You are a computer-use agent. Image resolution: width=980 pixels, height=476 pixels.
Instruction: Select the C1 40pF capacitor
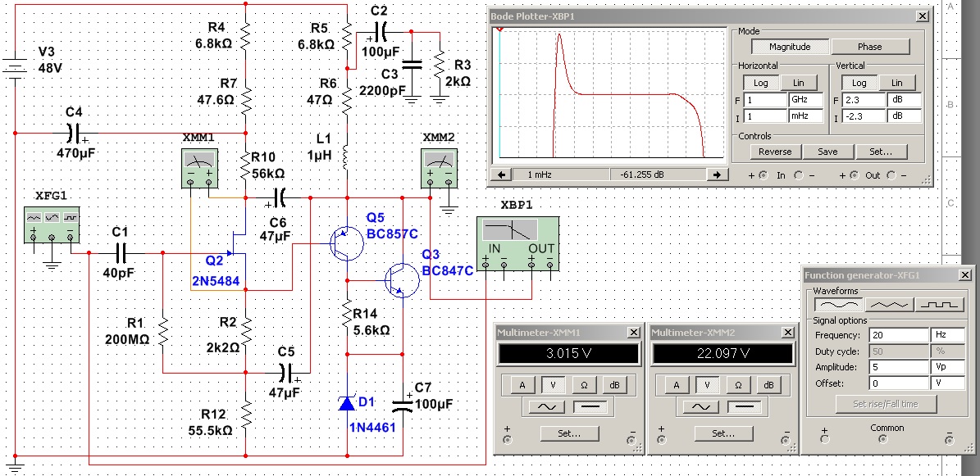pyautogui.click(x=121, y=253)
